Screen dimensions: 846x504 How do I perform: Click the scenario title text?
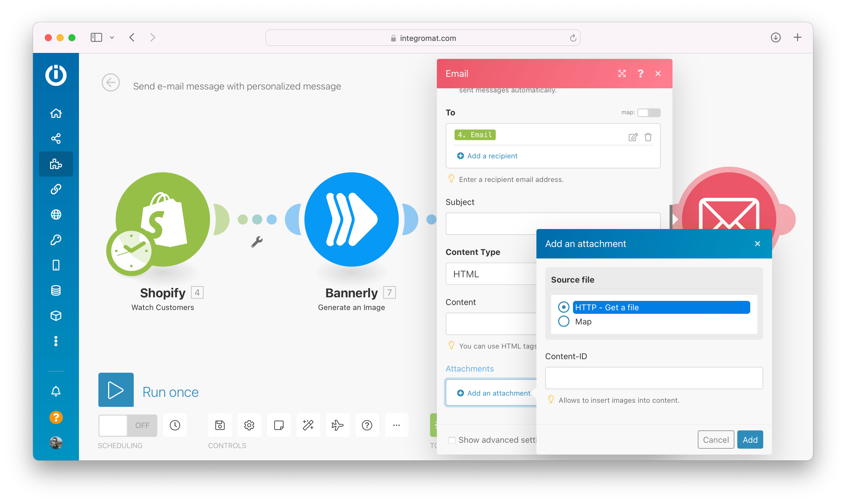(x=237, y=86)
